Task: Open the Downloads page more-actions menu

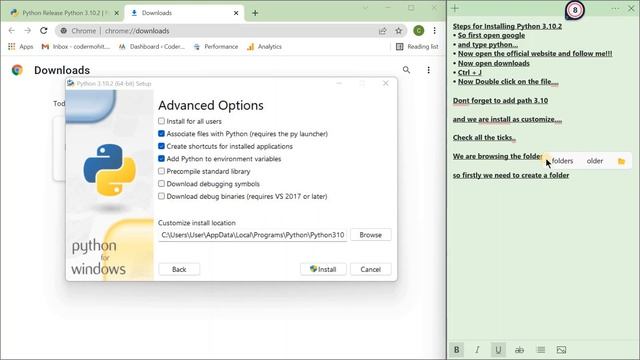Action: point(428,70)
